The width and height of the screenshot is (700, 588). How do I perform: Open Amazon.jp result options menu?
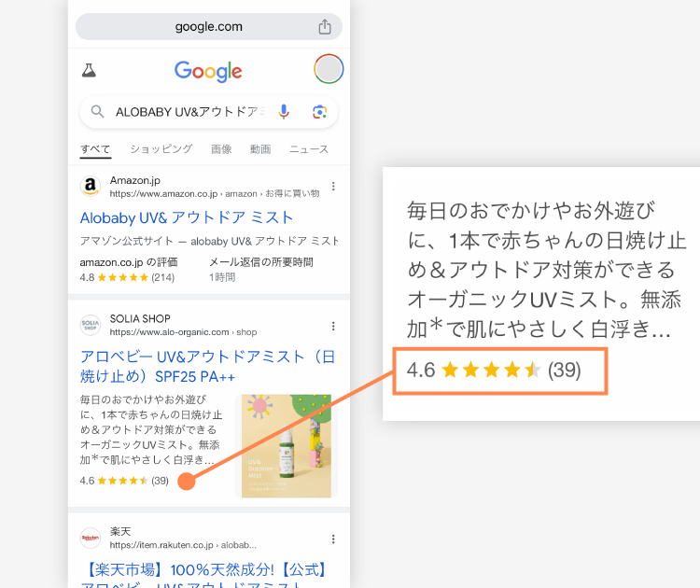333,186
